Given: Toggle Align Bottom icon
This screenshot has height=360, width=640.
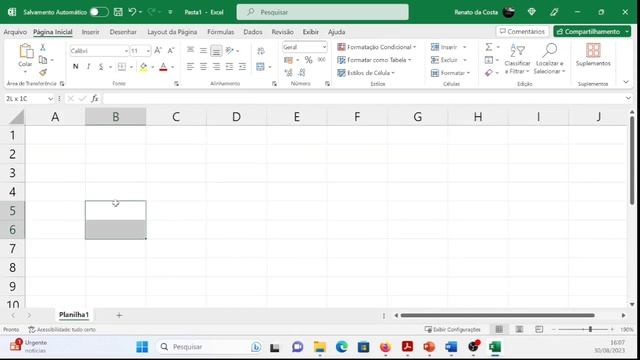Looking at the screenshot, I should [x=216, y=51].
